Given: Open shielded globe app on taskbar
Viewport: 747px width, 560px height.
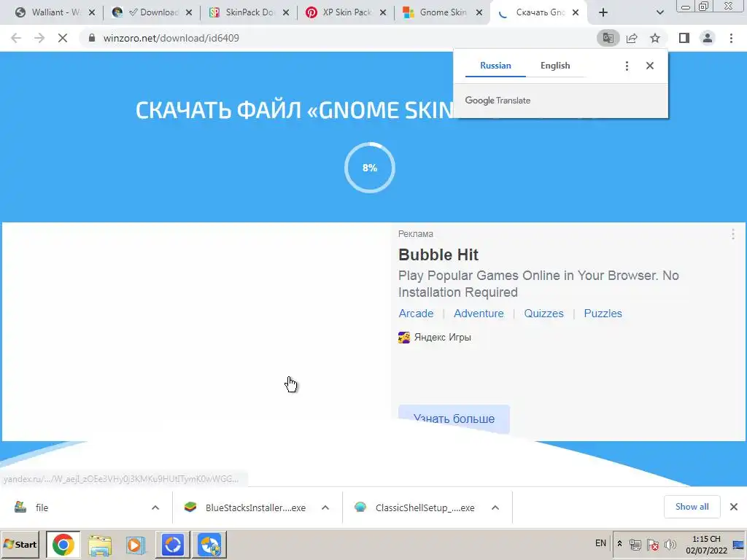Looking at the screenshot, I should point(209,544).
